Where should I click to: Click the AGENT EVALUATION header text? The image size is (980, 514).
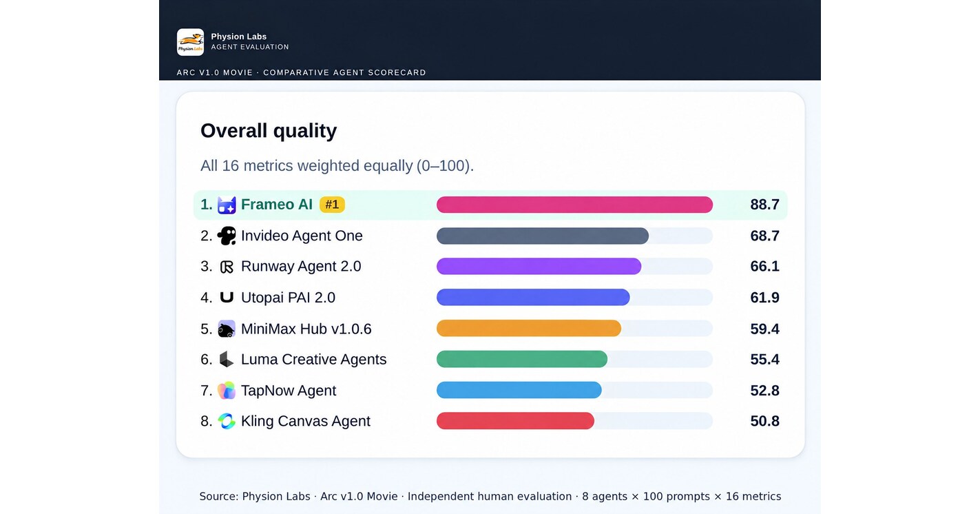click(250, 47)
